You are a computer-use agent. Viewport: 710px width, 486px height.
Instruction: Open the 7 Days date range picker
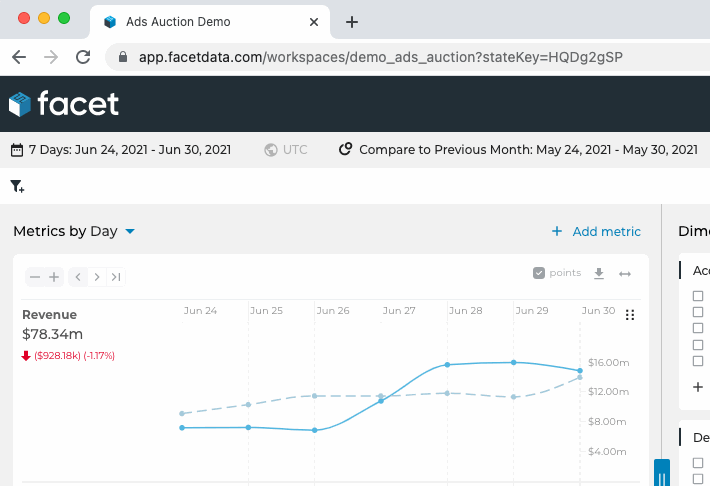coord(121,150)
